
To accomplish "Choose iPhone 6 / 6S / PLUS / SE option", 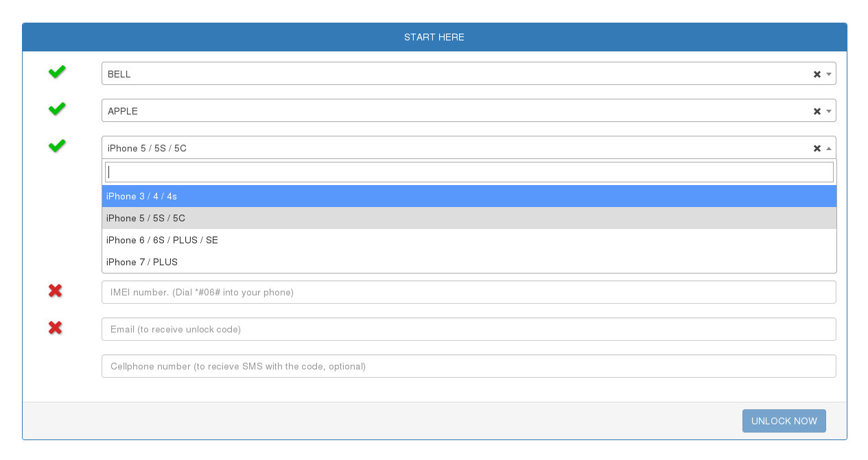I will click(469, 240).
